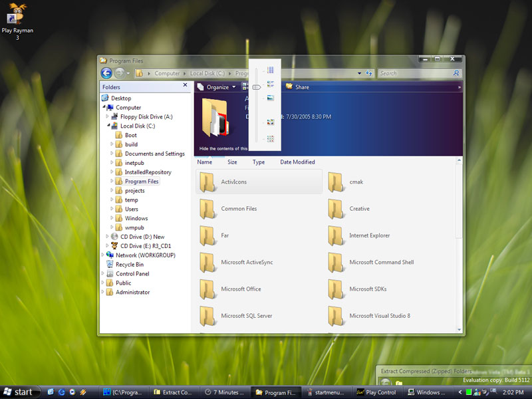Collapse the Computer node in Folders tree

click(104, 107)
